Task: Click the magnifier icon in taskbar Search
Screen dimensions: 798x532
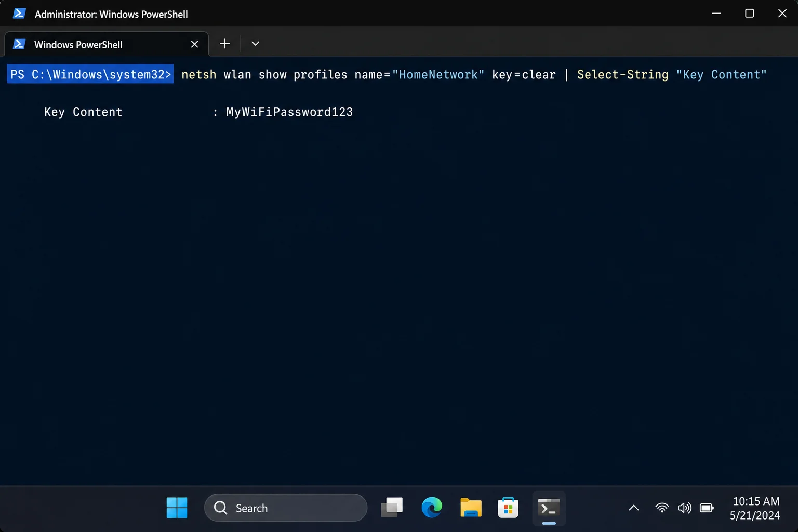Action: point(221,508)
